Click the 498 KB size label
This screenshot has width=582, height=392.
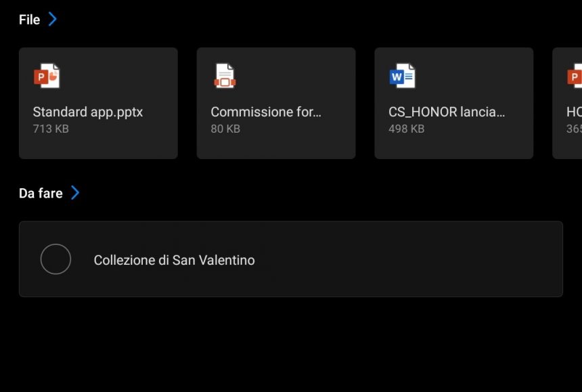407,129
